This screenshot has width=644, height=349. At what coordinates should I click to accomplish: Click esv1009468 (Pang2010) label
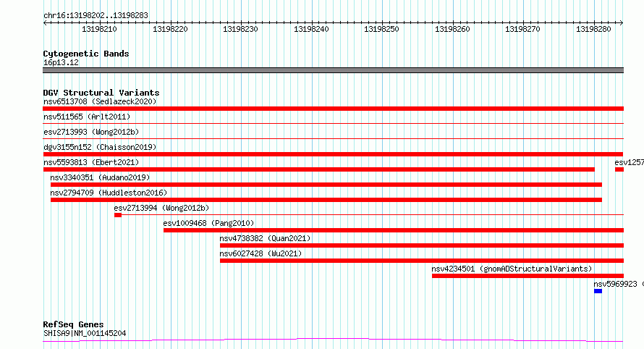coord(208,223)
